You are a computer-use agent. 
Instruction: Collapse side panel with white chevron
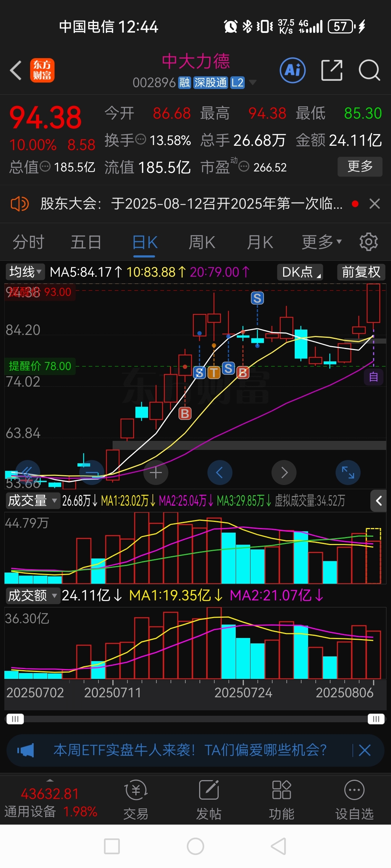(x=379, y=501)
